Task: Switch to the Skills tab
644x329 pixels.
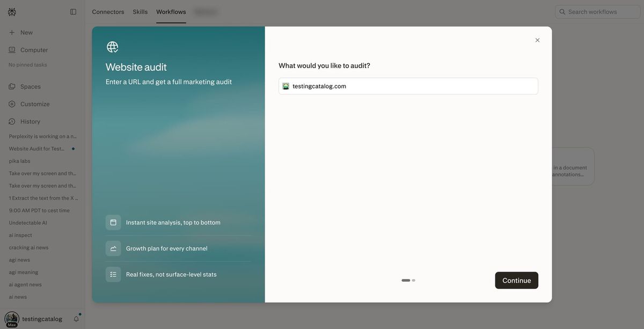Action: 140,12
